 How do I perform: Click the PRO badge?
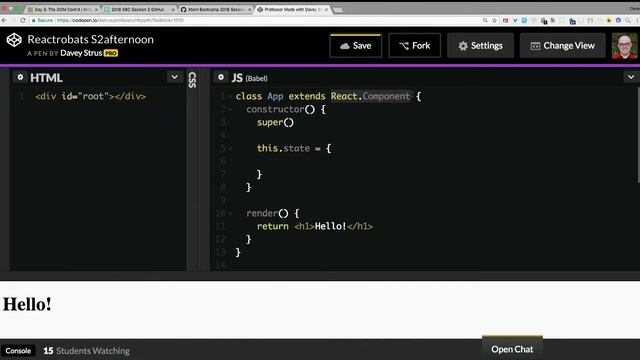(111, 53)
